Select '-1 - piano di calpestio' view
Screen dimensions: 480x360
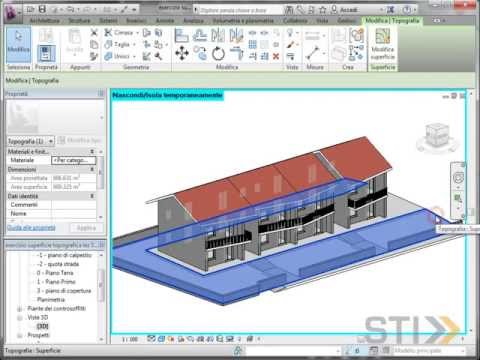[x=64, y=255]
